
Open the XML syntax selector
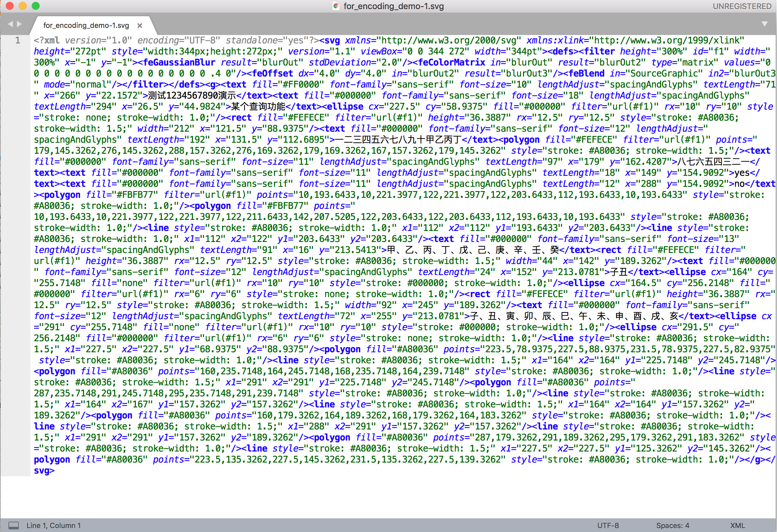pos(737,525)
